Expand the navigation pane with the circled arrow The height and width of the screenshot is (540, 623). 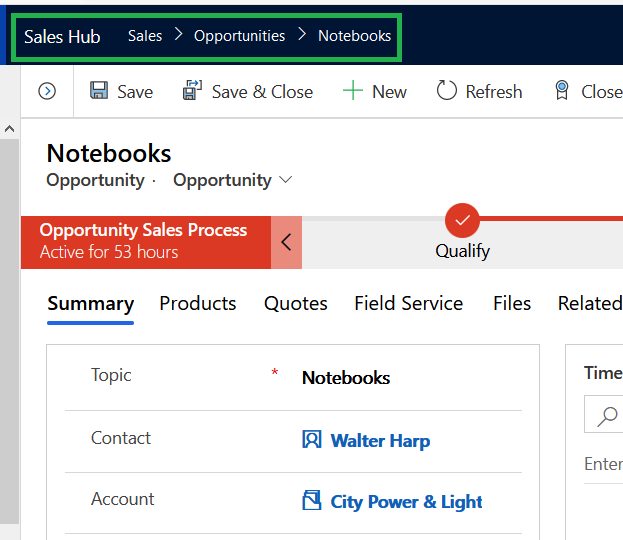tap(47, 91)
